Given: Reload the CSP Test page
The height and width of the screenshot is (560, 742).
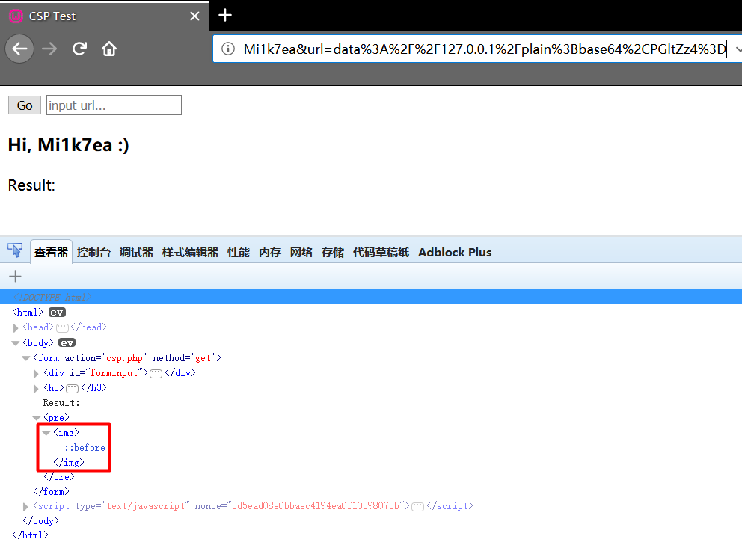Looking at the screenshot, I should (x=79, y=49).
